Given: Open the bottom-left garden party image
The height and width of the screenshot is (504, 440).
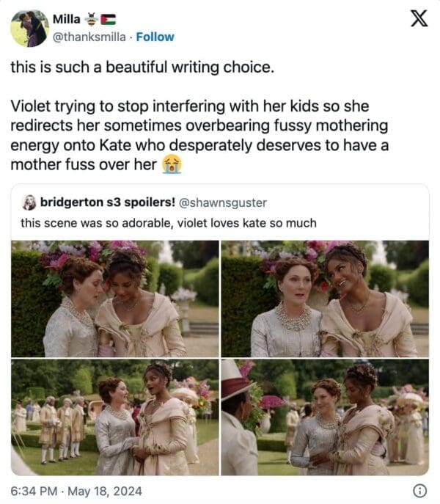Looking at the screenshot, I should 114,417.
